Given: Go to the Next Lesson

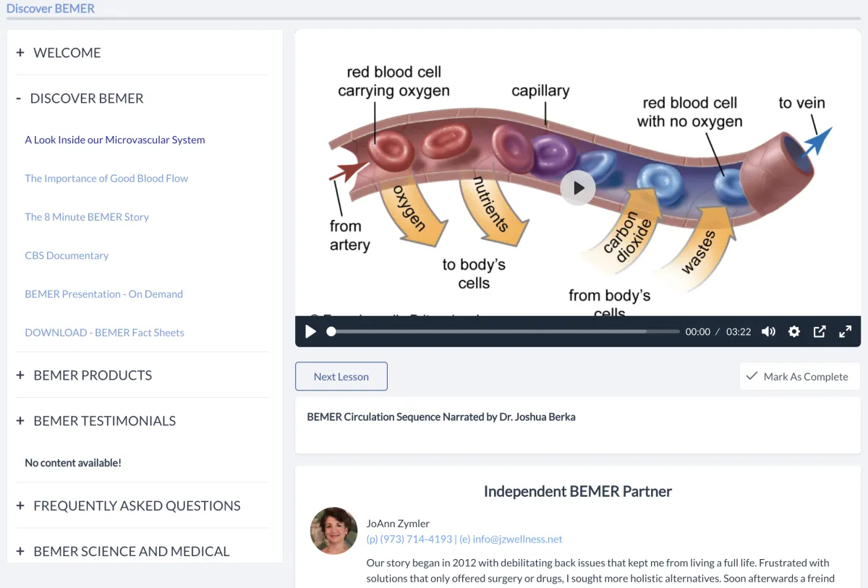Looking at the screenshot, I should [x=341, y=376].
